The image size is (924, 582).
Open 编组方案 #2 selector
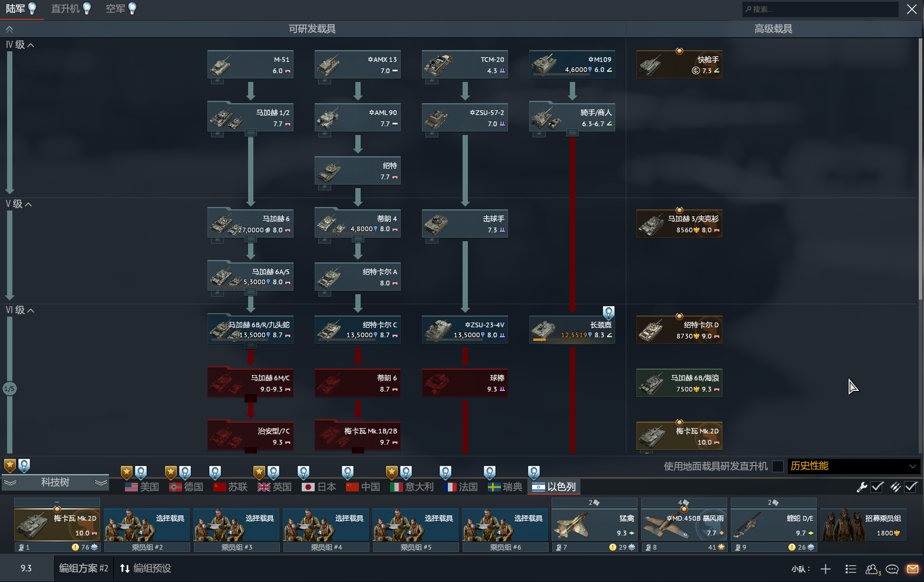point(83,568)
